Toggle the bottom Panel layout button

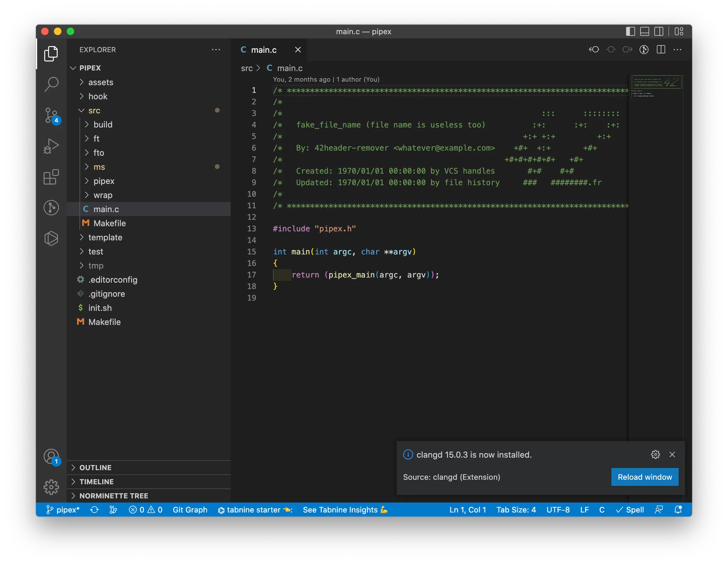[644, 31]
